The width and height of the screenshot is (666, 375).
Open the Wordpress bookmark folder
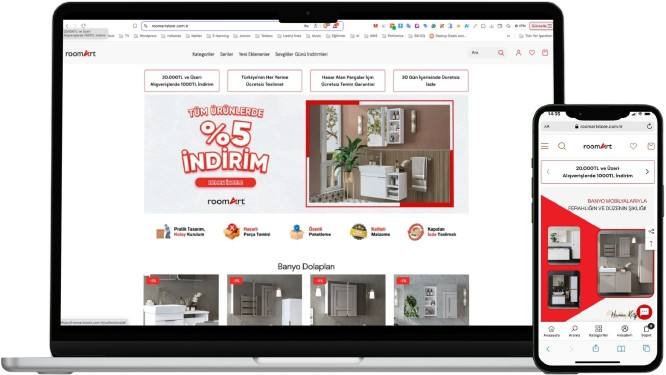click(145, 36)
